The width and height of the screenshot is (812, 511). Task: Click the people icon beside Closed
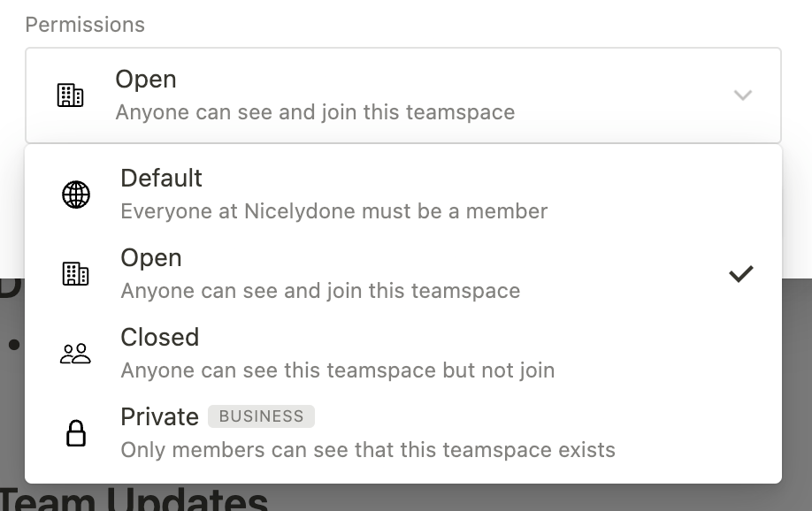tap(76, 354)
